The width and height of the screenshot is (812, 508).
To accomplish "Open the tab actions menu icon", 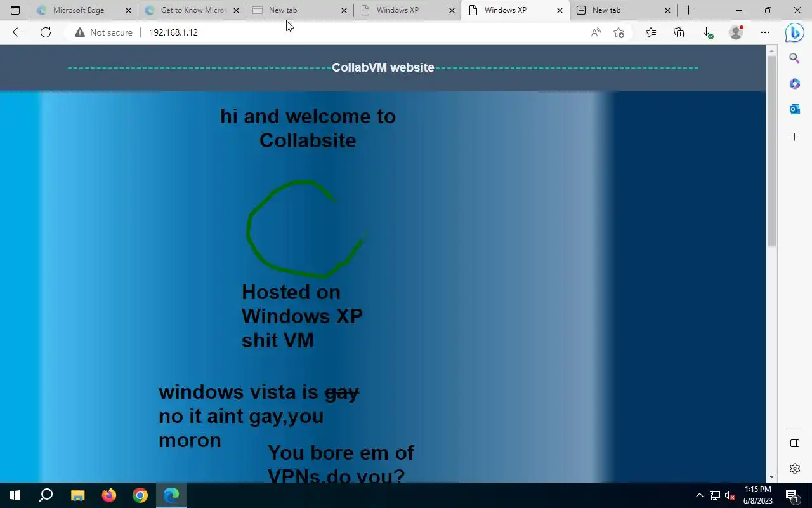I will [15, 10].
